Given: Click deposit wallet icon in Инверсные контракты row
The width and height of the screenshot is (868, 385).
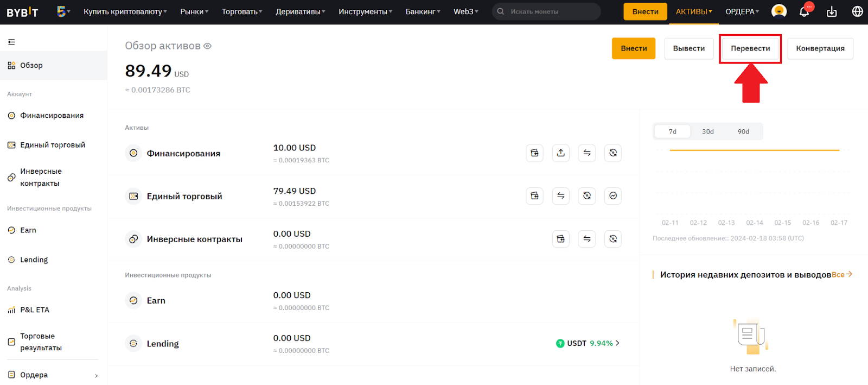Looking at the screenshot, I should click(560, 239).
